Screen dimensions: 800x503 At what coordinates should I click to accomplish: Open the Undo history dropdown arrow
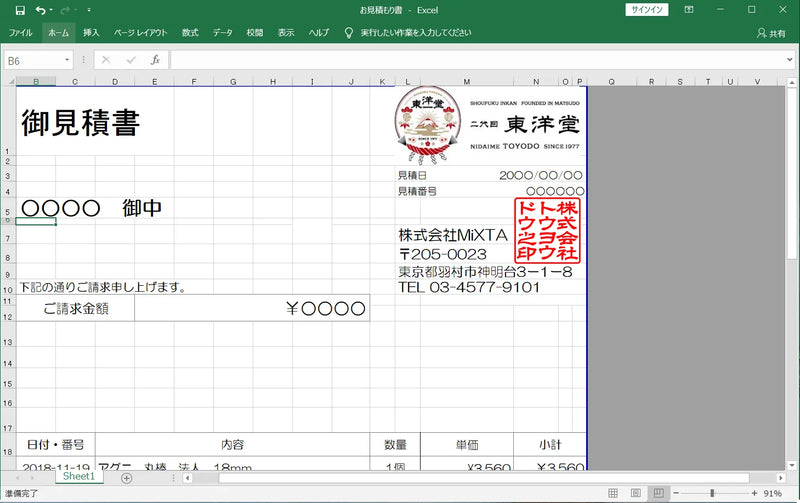(51, 10)
